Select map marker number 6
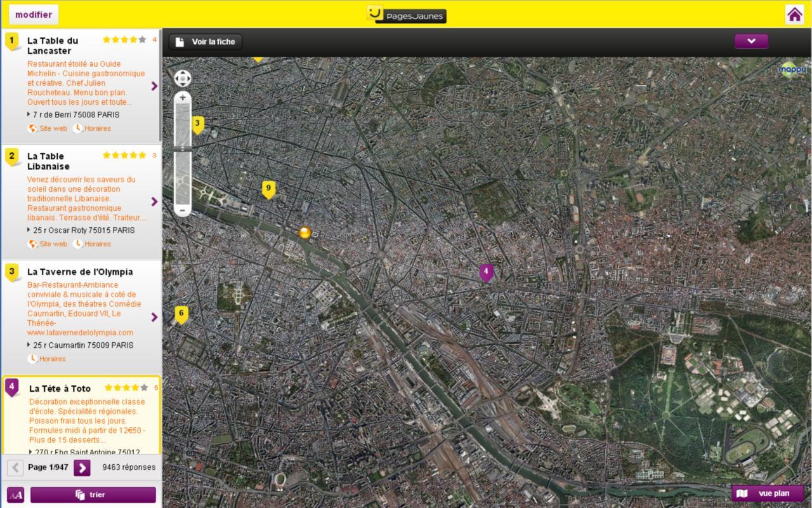 click(181, 314)
